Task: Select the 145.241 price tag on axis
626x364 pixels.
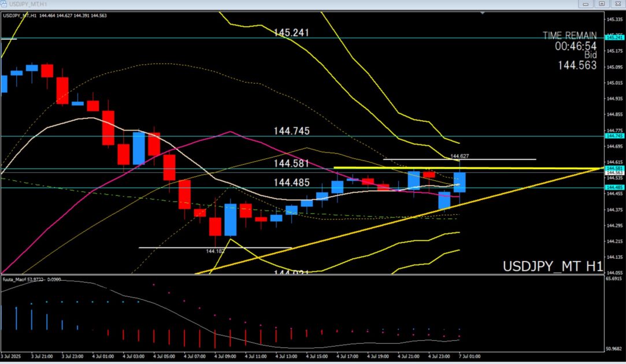Action: click(613, 38)
